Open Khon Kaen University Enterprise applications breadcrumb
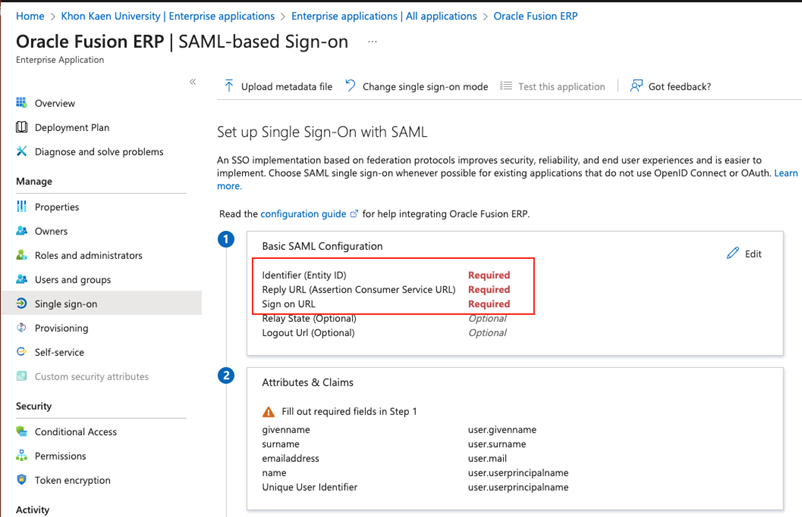Screen dimensions: 802x517 [x=168, y=16]
